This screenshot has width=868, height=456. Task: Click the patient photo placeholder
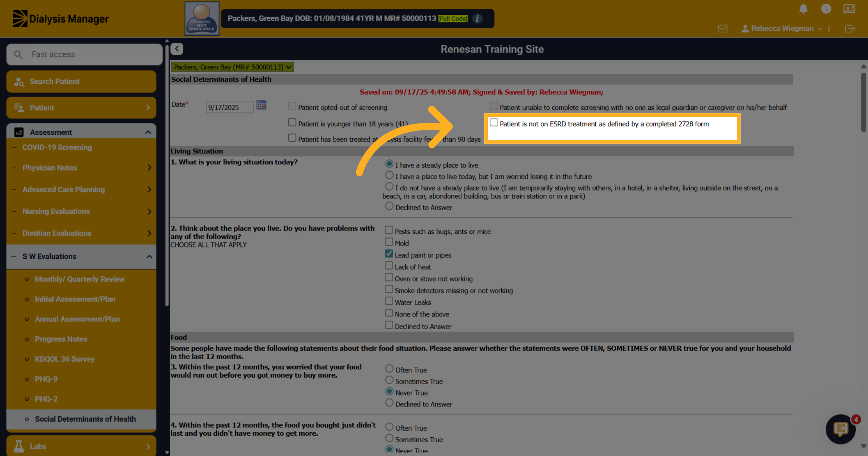[x=202, y=18]
